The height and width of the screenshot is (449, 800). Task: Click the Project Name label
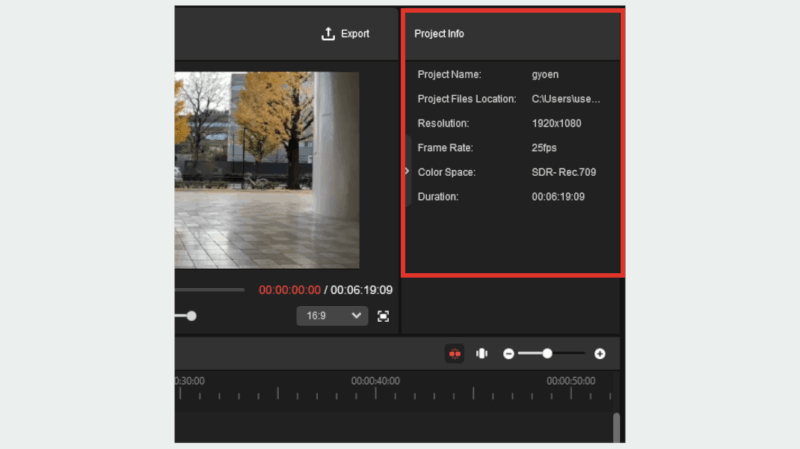449,74
